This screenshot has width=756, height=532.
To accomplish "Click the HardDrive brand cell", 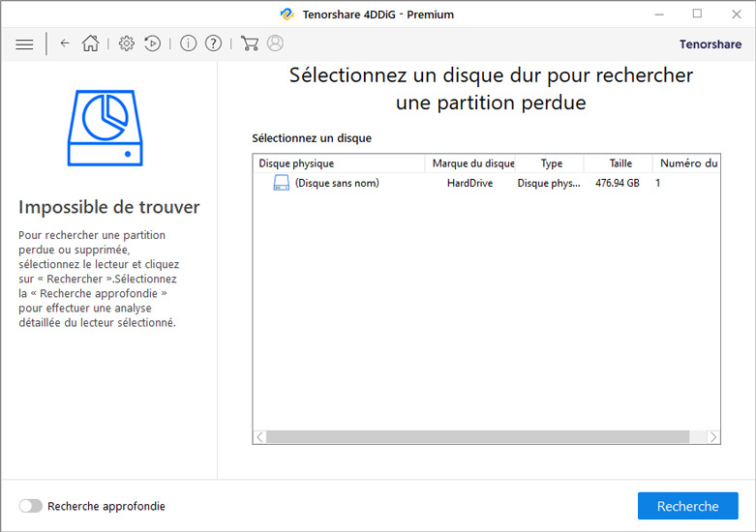I will click(x=469, y=183).
